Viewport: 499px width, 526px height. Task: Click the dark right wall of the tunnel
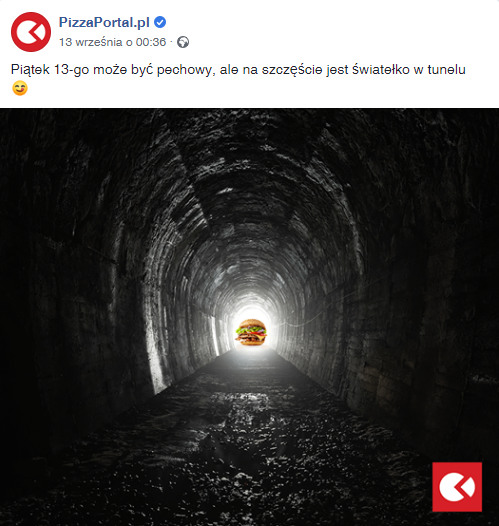pyautogui.click(x=429, y=302)
